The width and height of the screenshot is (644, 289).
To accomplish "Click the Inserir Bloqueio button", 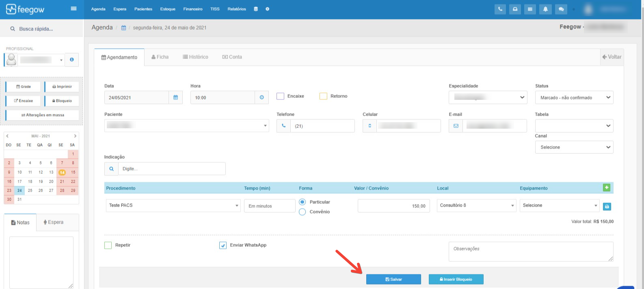I will point(456,279).
